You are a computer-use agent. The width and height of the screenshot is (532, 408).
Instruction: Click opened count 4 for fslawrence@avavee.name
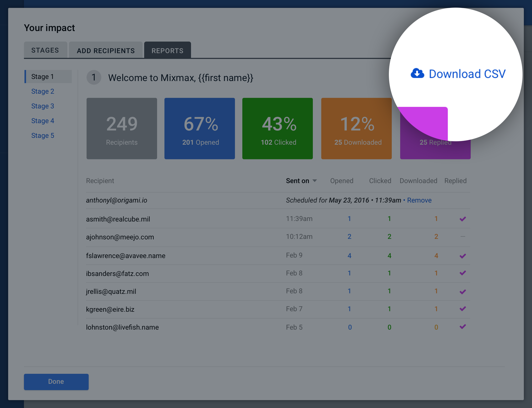pos(349,256)
